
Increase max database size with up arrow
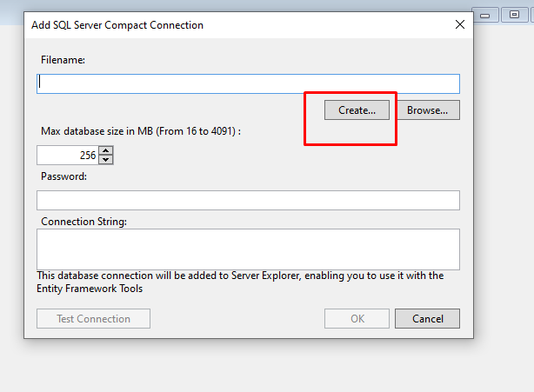106,150
